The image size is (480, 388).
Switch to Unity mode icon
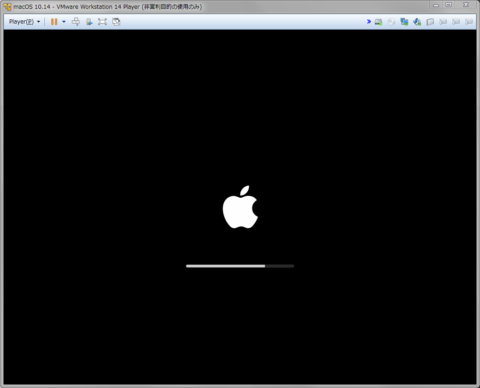point(116,22)
